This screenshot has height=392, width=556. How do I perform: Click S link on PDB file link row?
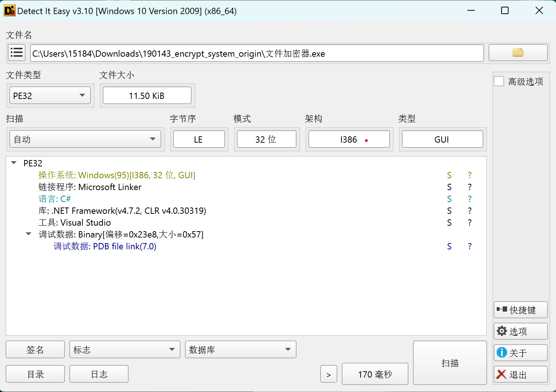(449, 246)
